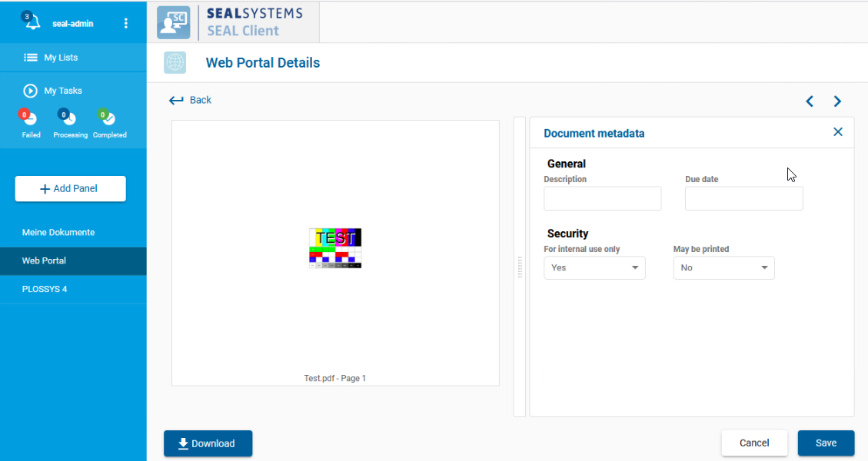Viewport: 868px width, 461px height.
Task: Open My Lists in sidebar
Action: [x=60, y=58]
